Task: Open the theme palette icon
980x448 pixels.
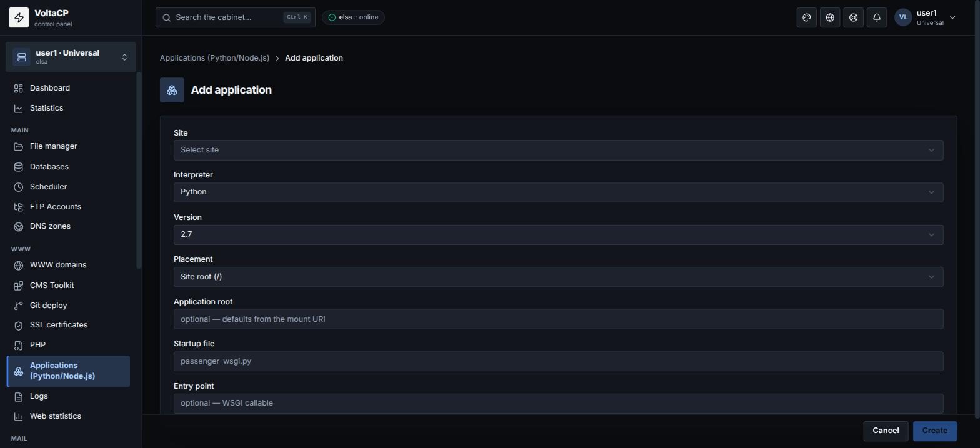Action: tap(807, 17)
